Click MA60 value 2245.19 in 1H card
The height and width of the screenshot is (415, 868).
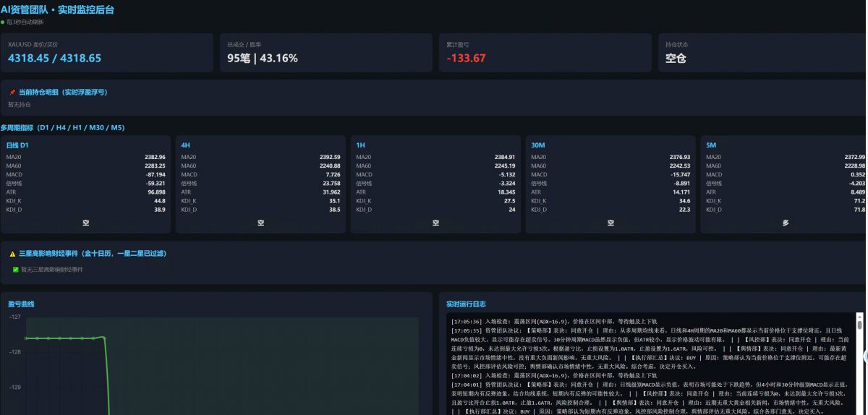point(505,166)
